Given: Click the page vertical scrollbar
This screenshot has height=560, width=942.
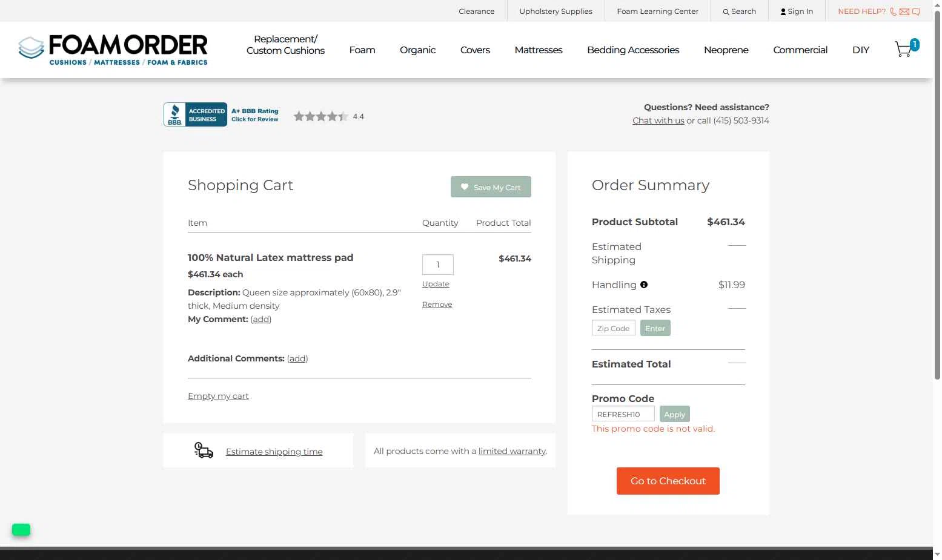Looking at the screenshot, I should tap(937, 194).
